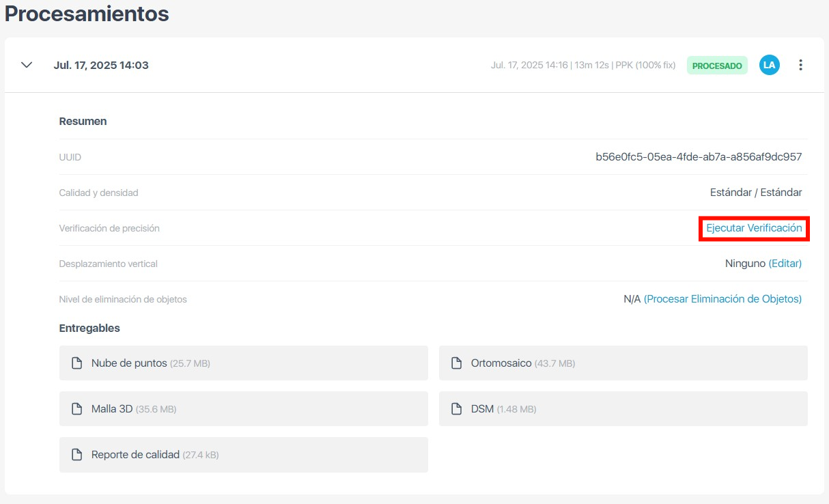Image resolution: width=829 pixels, height=504 pixels.
Task: Open the three-dot options menu
Action: click(x=801, y=66)
